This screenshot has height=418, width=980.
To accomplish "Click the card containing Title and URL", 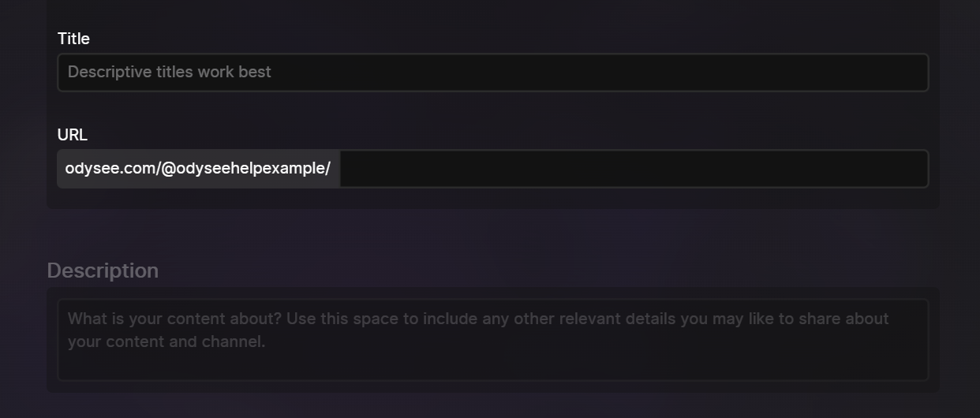I will (x=493, y=104).
